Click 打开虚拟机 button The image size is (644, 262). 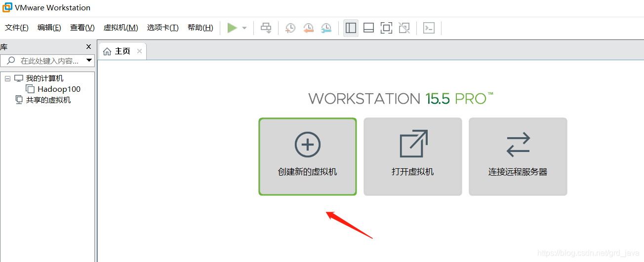coord(413,156)
